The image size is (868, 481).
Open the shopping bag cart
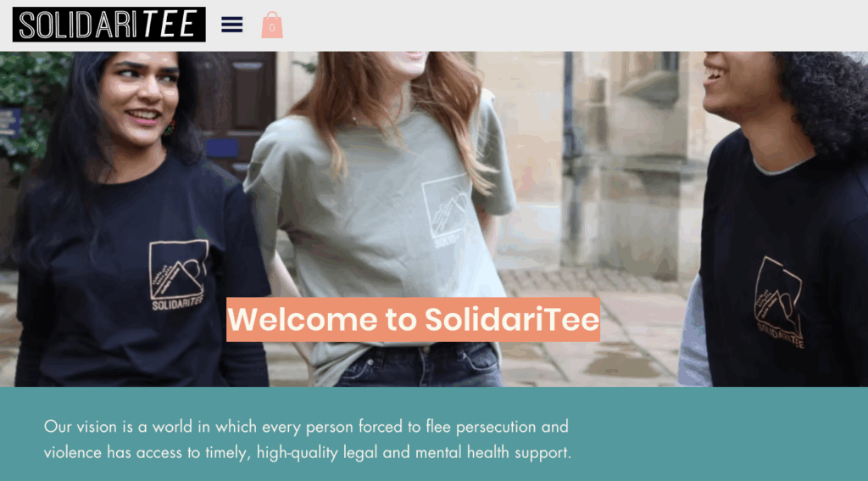click(272, 25)
